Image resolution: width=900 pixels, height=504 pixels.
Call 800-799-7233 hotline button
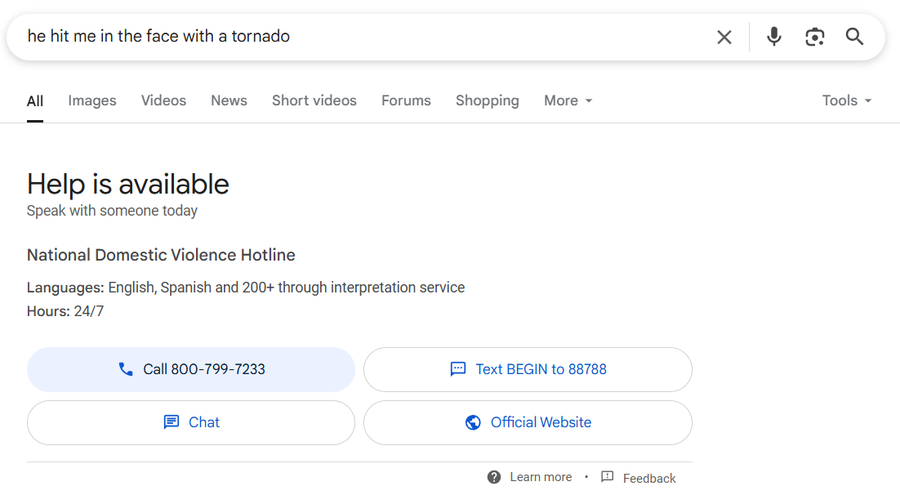click(191, 370)
